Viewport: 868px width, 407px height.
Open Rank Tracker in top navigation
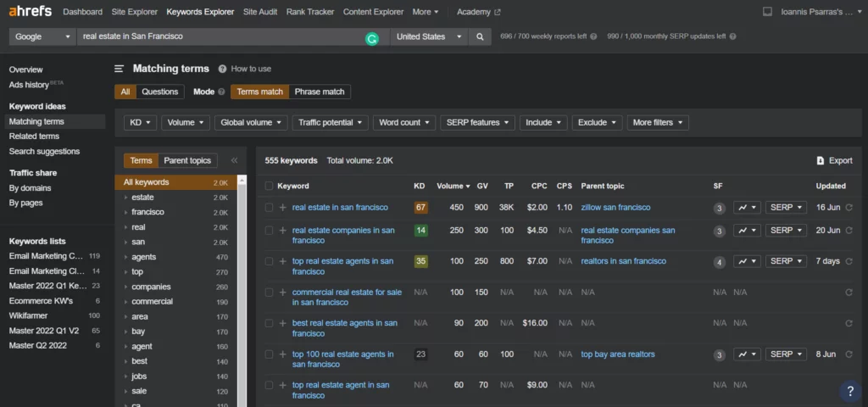point(310,12)
